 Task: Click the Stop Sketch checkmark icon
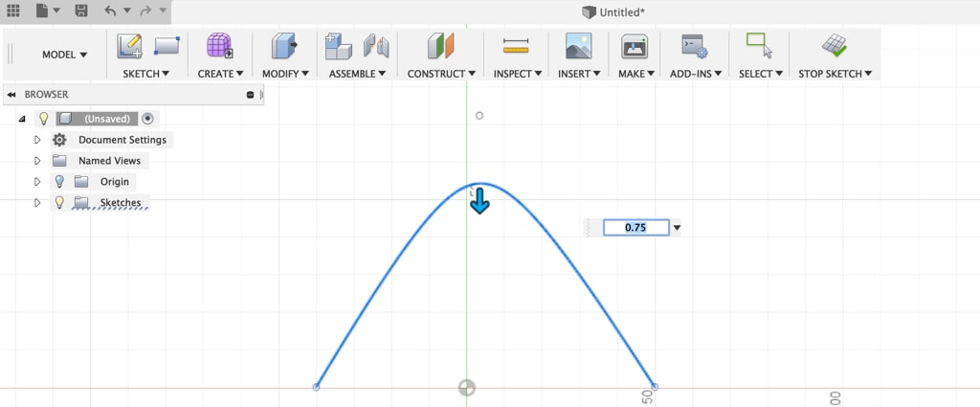(x=834, y=46)
